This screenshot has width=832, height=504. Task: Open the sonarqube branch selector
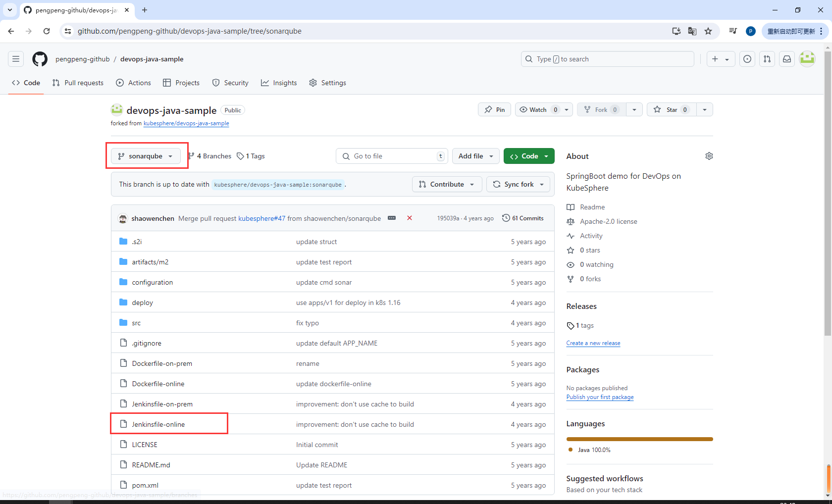tap(146, 156)
